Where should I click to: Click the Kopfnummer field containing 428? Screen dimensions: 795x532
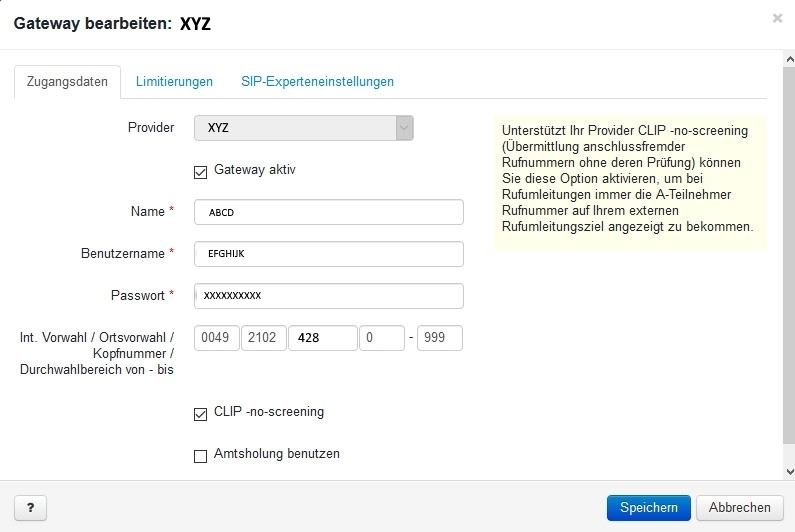[x=322, y=338]
